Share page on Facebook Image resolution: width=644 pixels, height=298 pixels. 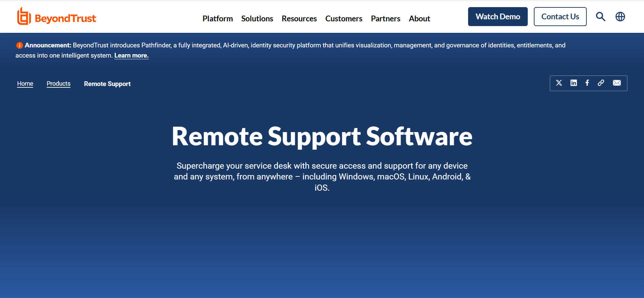point(587,83)
